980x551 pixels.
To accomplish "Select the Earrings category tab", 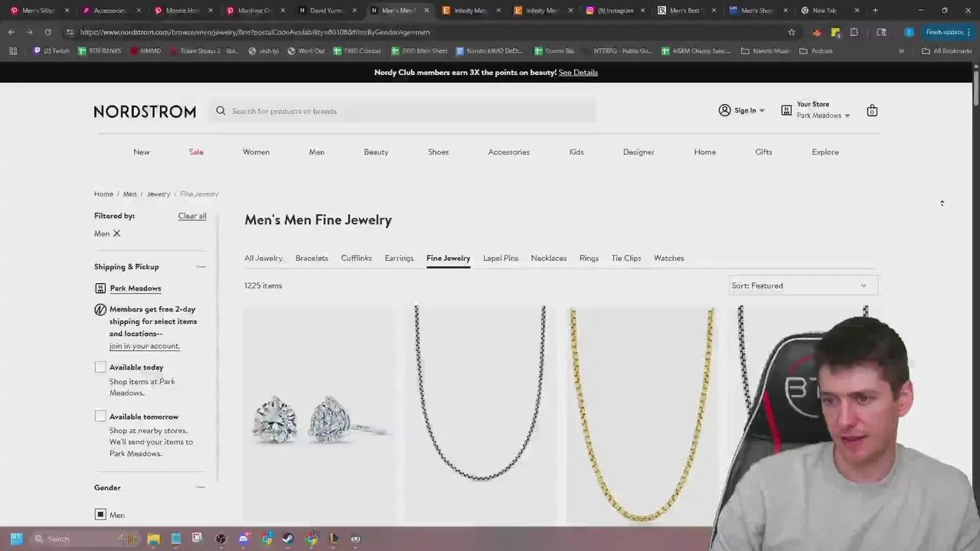I will [x=399, y=258].
